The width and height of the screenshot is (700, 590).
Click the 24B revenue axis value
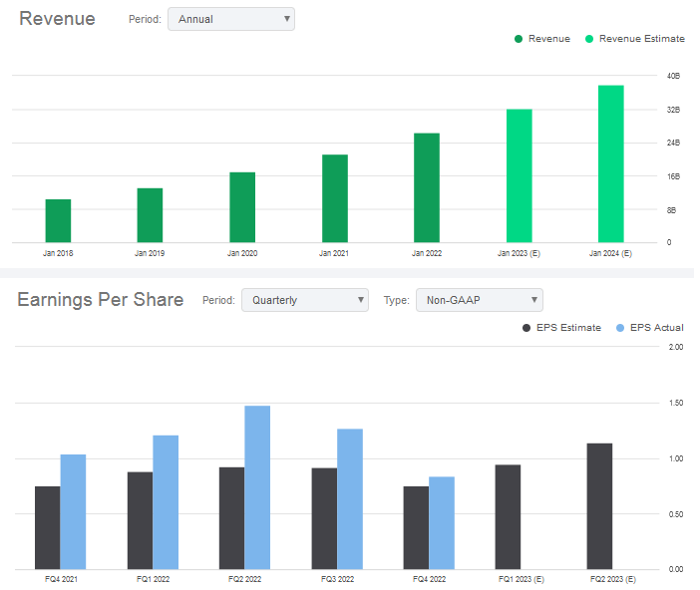pyautogui.click(x=674, y=143)
